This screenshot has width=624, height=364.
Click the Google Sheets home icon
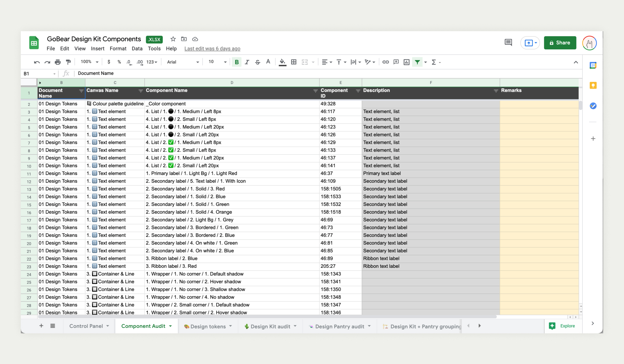coord(34,43)
